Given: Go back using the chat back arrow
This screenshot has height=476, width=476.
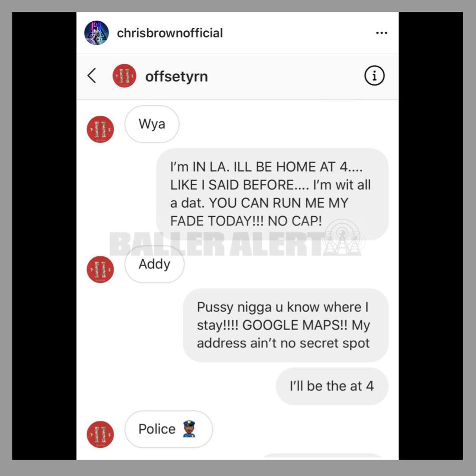Looking at the screenshot, I should pos(92,76).
